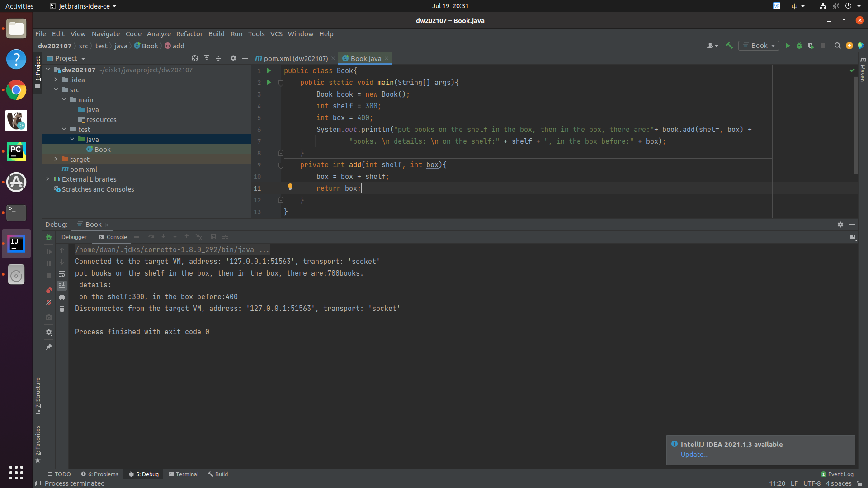Collapse the src folder
Viewport: 868px width, 488px height.
[56, 89]
